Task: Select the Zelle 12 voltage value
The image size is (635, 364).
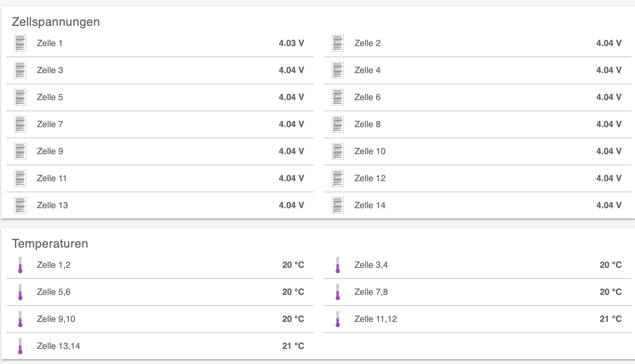Action: click(x=609, y=178)
